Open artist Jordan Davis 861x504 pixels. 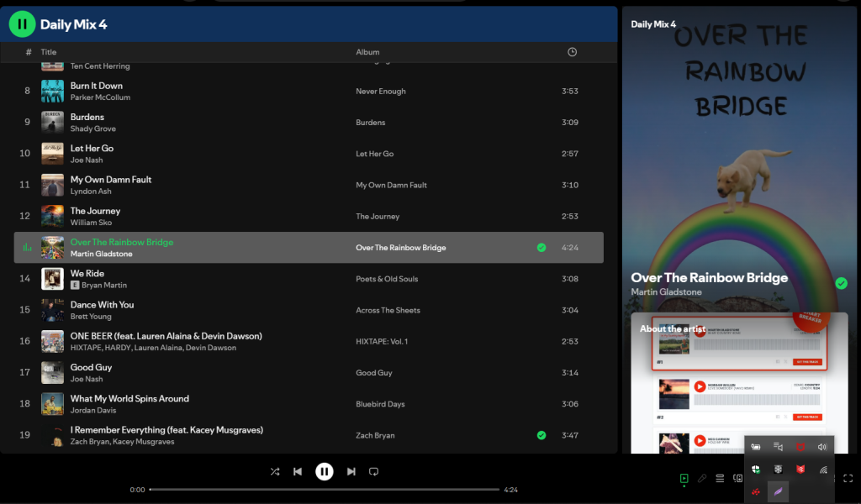pyautogui.click(x=92, y=410)
